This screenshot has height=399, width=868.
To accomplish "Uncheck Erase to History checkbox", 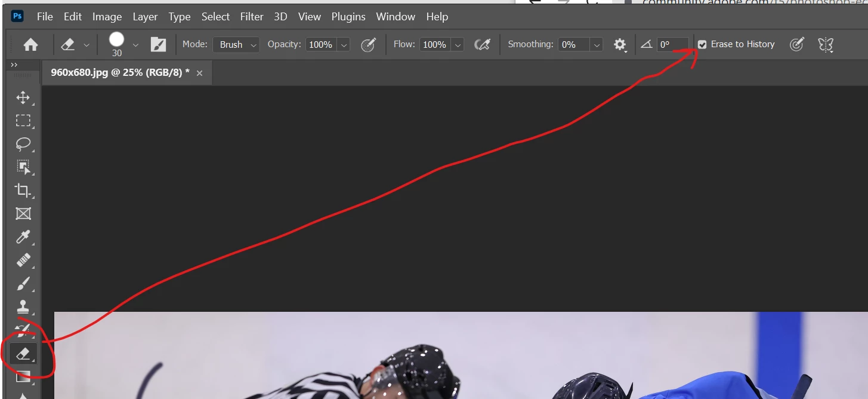I will (702, 44).
